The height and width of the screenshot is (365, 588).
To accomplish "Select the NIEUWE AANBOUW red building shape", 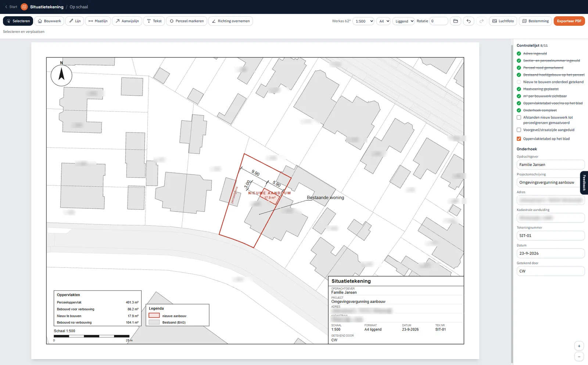I will 270,197.
